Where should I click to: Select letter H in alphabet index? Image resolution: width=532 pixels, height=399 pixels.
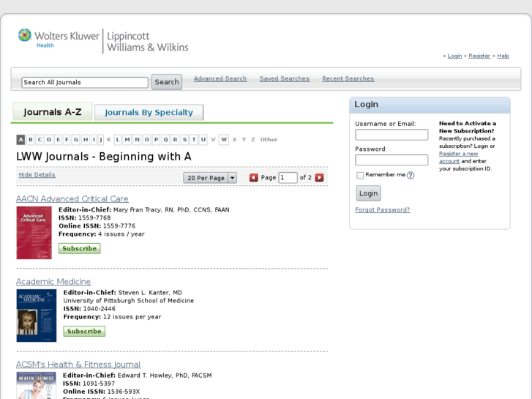pyautogui.click(x=86, y=140)
